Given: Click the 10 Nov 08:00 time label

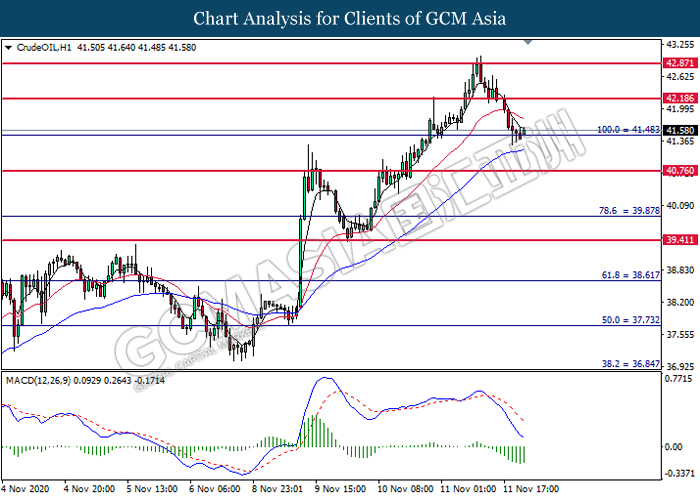Looking at the screenshot, I should click(405, 489).
